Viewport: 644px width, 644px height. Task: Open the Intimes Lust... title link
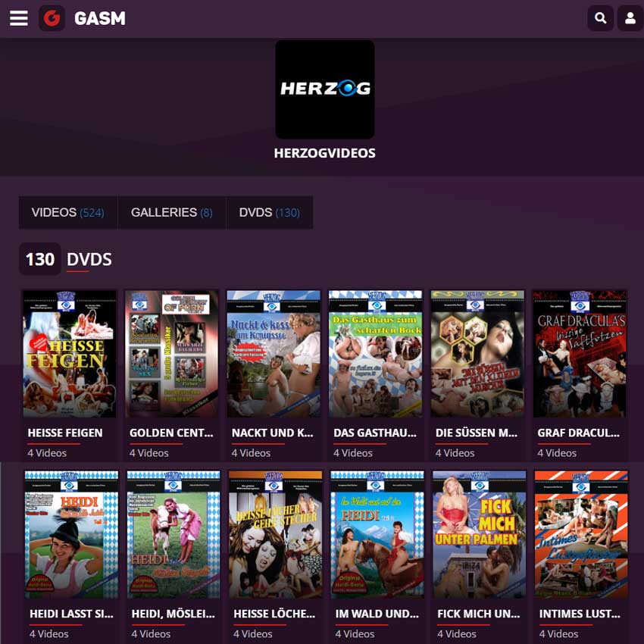click(580, 614)
